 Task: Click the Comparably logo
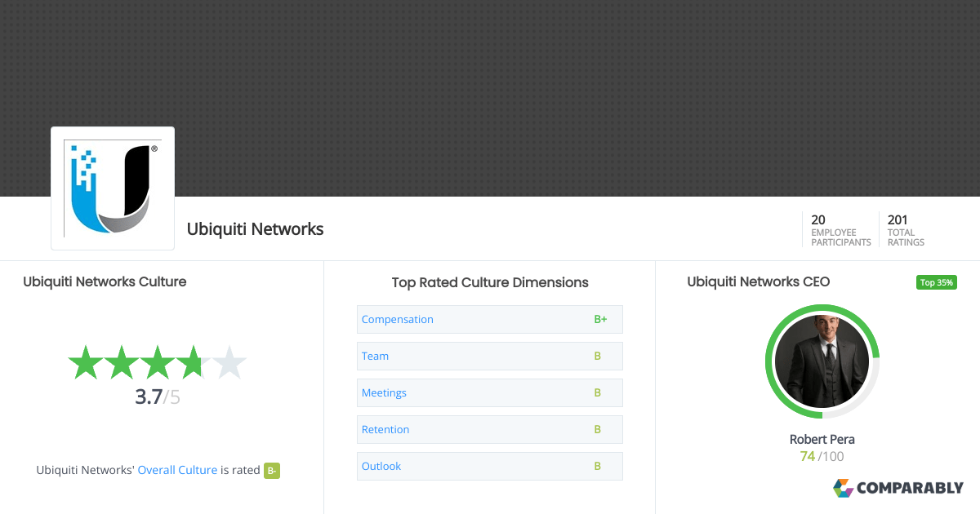pyautogui.click(x=898, y=488)
